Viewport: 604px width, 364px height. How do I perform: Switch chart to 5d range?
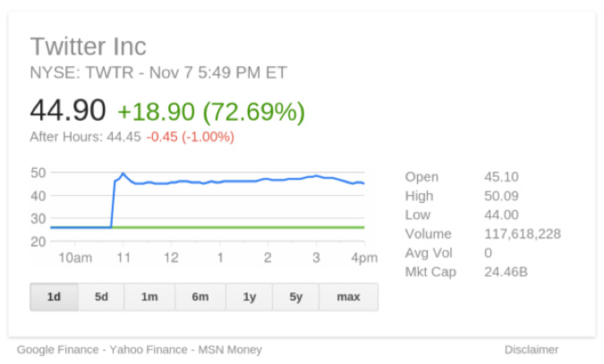coord(101,297)
